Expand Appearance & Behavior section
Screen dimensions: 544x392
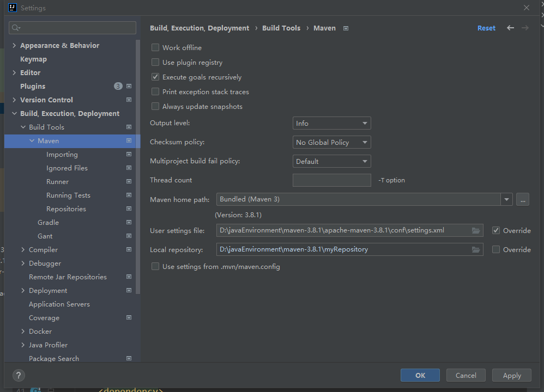coord(14,45)
